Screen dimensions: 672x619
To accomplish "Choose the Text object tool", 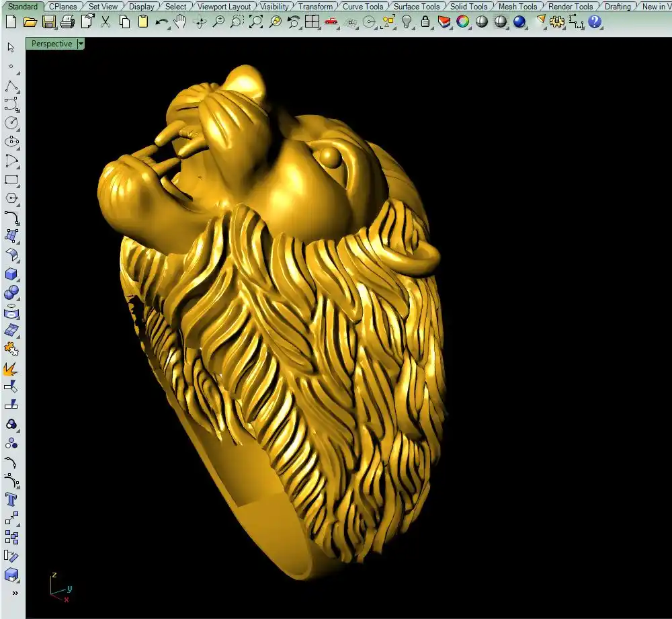I will pyautogui.click(x=11, y=499).
